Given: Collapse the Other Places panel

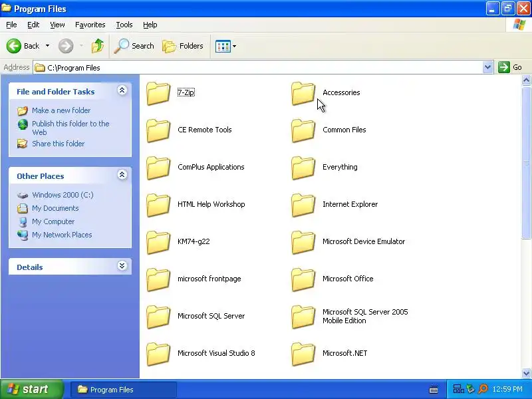Looking at the screenshot, I should pos(122,175).
